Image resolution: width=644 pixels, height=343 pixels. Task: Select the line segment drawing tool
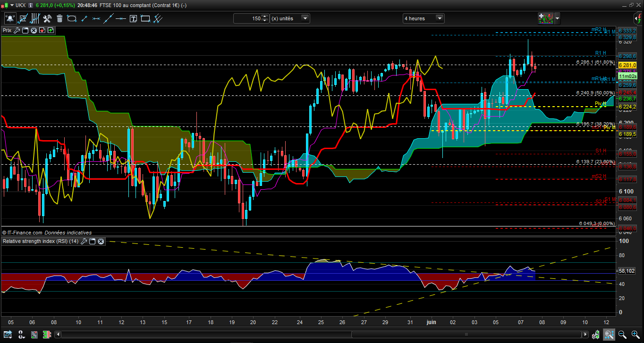pos(84,18)
